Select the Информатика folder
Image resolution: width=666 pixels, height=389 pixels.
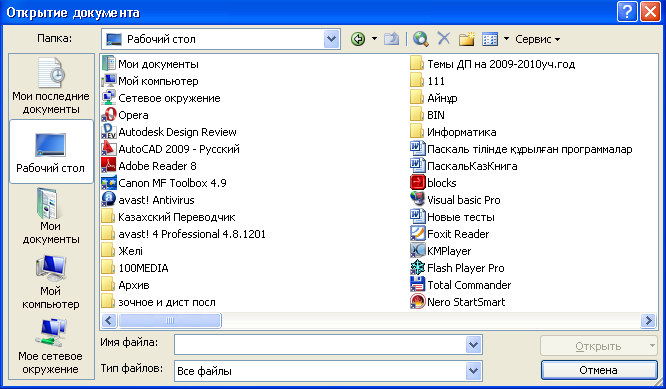[454, 132]
